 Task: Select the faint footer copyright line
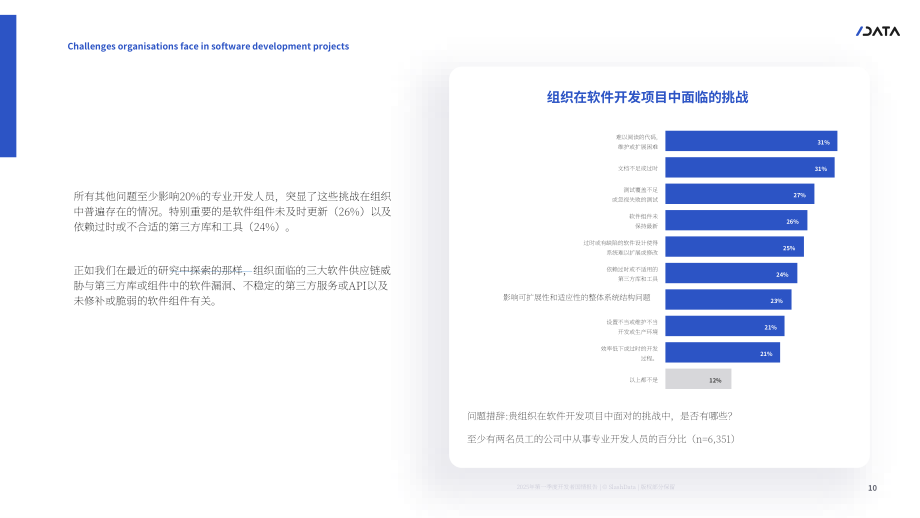pyautogui.click(x=596, y=487)
